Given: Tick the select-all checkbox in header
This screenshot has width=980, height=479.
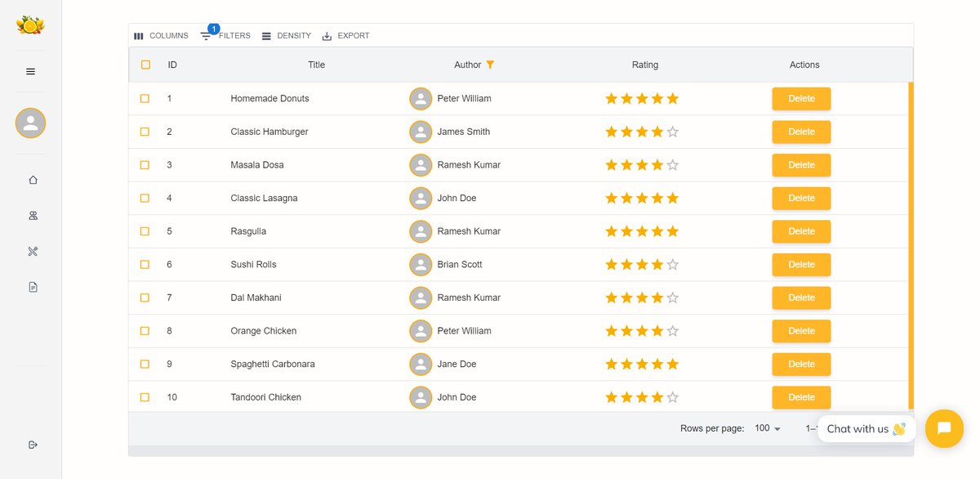Looking at the screenshot, I should (145, 65).
